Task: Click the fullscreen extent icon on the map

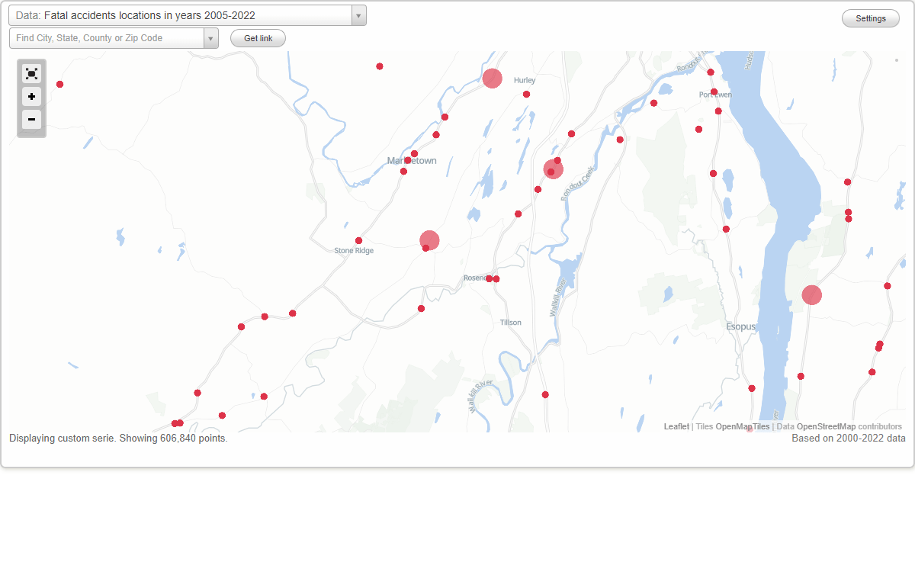Action: [x=31, y=73]
